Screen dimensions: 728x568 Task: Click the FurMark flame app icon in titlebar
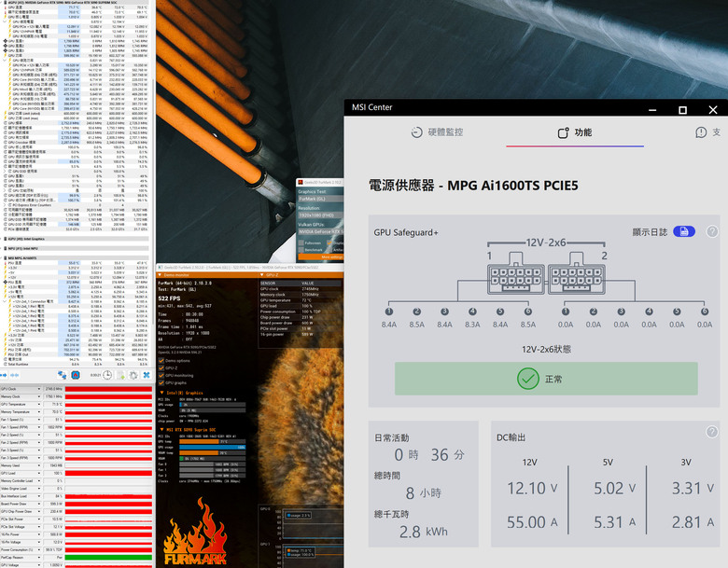301,183
